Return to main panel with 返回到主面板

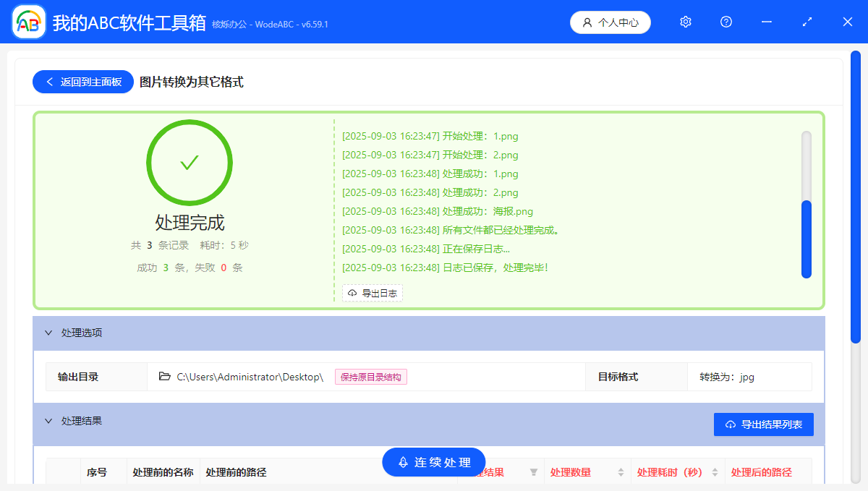[82, 81]
